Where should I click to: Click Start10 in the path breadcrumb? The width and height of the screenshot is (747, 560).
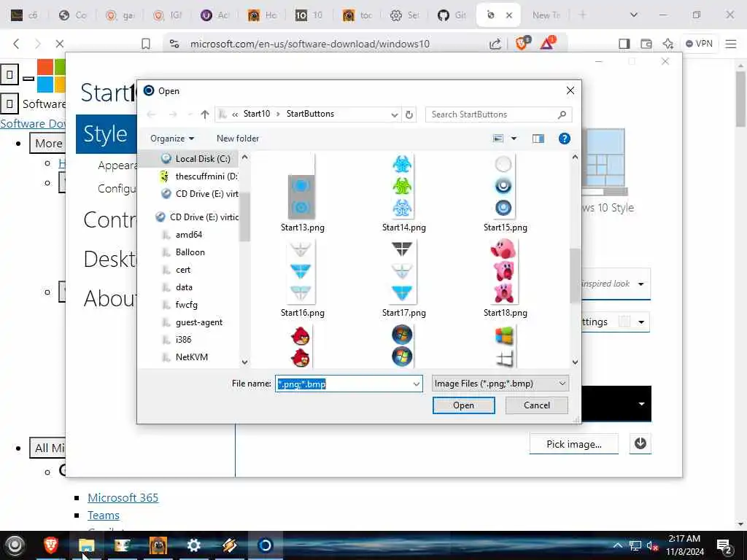tap(256, 114)
